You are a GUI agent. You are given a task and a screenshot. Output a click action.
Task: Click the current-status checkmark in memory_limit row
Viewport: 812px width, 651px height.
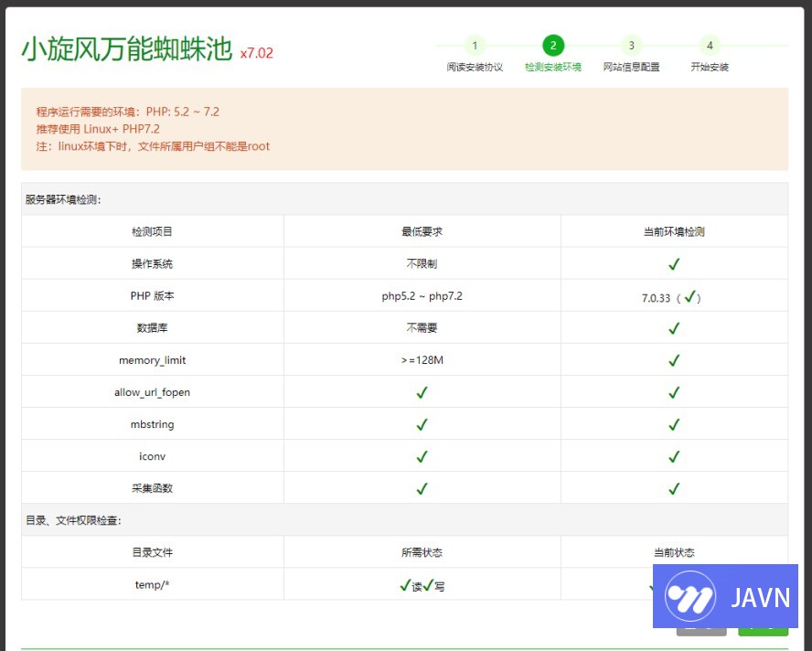pos(674,360)
